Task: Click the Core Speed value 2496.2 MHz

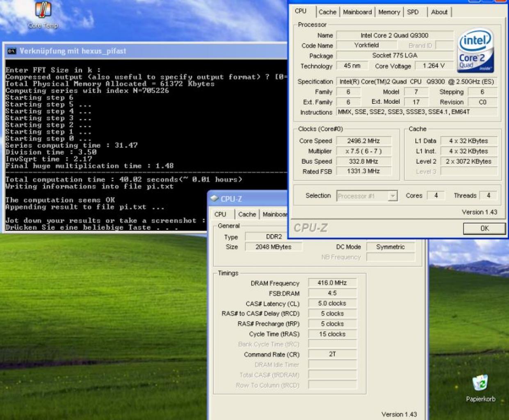Action: [x=363, y=141]
